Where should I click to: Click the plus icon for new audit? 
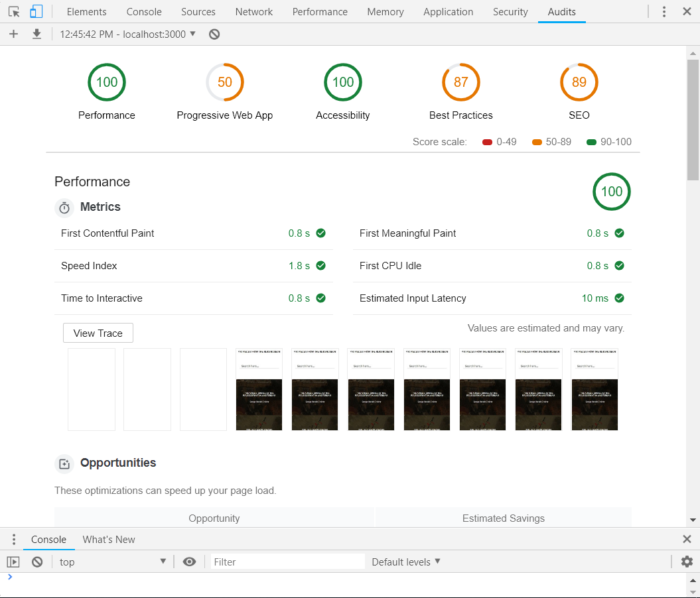(14, 34)
